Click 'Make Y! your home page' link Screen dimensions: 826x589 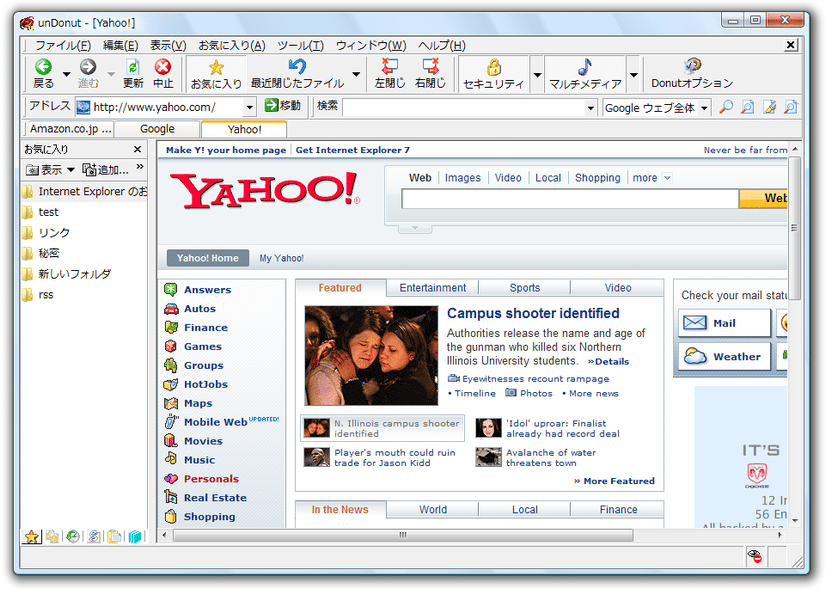click(225, 150)
